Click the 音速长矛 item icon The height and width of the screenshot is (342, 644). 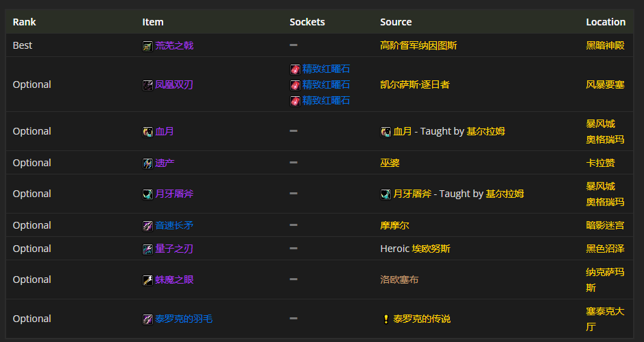(x=147, y=226)
